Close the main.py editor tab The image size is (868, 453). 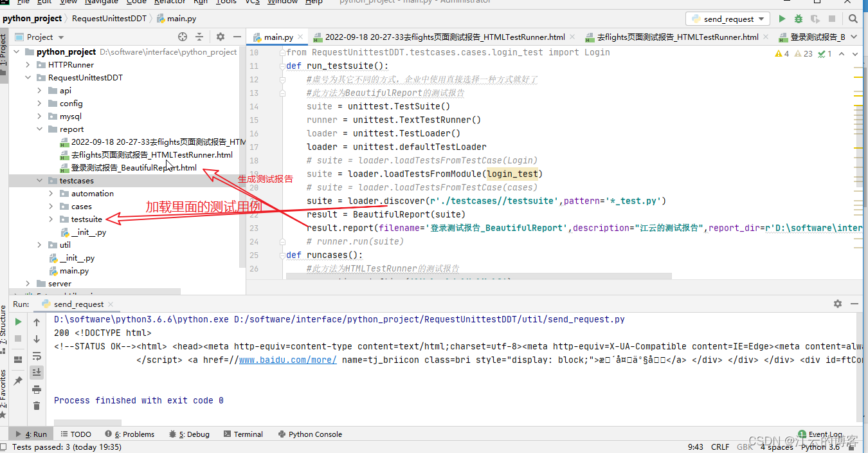point(300,37)
